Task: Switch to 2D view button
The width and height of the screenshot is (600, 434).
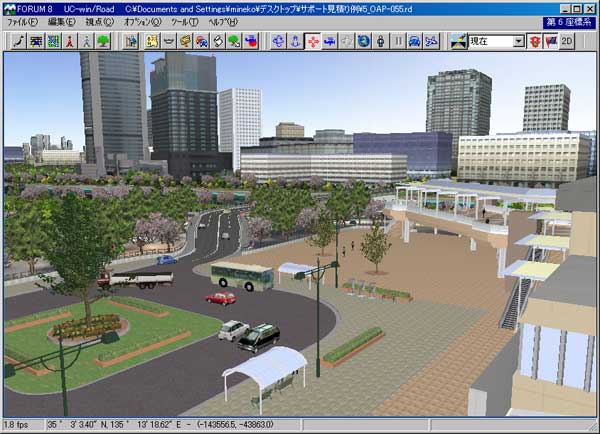Action: (567, 41)
